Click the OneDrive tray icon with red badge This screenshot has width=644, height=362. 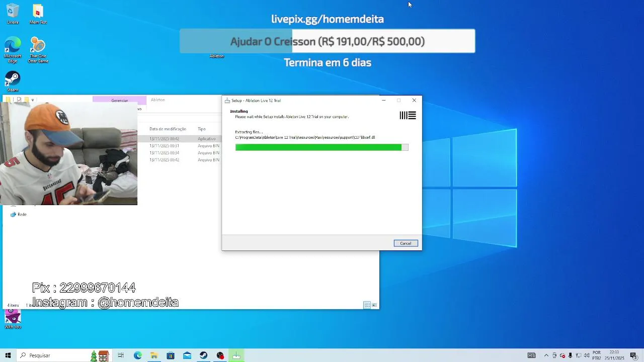click(x=562, y=355)
